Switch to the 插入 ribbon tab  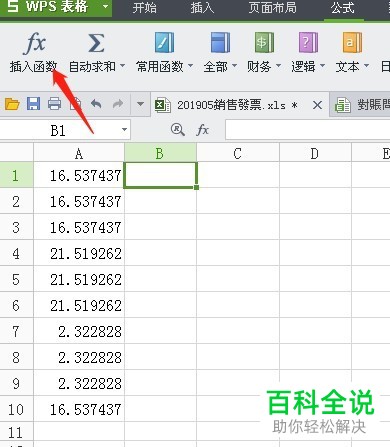(202, 8)
